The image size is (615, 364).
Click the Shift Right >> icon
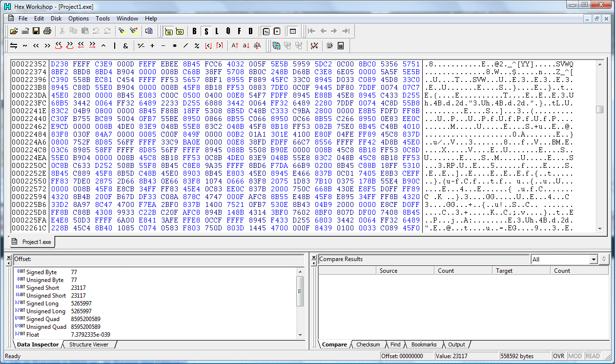47,45
